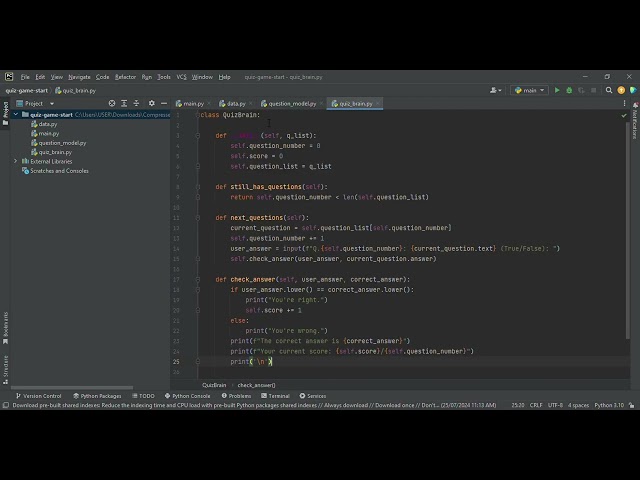Fold the QuizBrain class at line 1

tap(198, 115)
